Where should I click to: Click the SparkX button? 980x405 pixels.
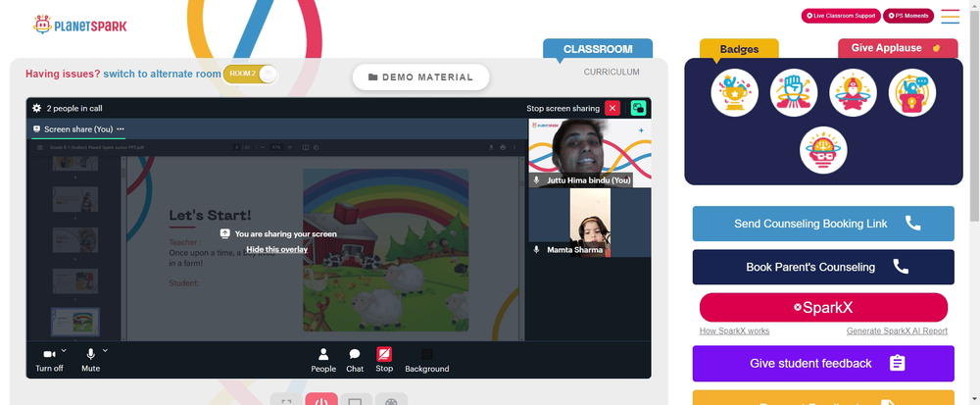point(823,308)
